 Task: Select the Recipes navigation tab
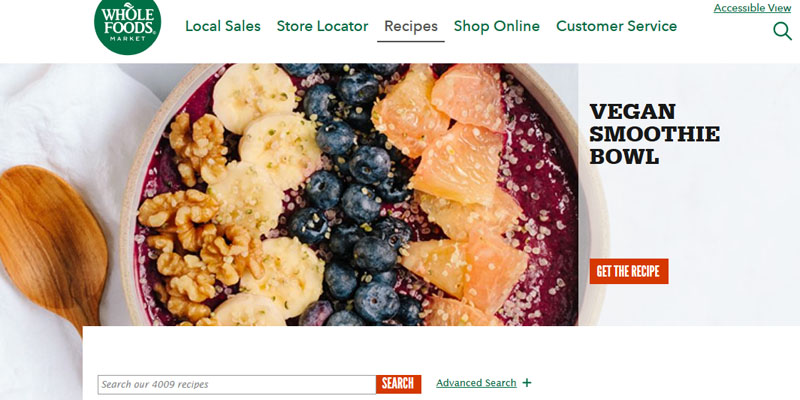coord(411,26)
